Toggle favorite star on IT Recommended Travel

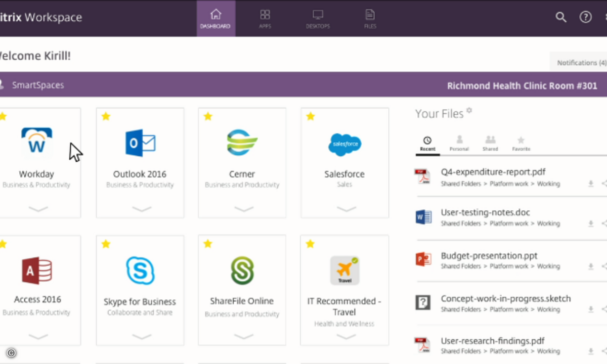tap(310, 244)
